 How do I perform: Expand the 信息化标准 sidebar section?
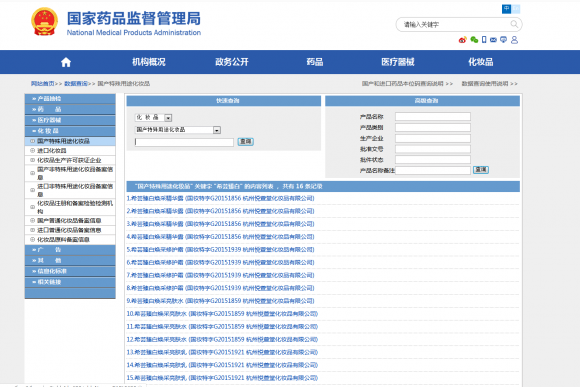click(70, 271)
